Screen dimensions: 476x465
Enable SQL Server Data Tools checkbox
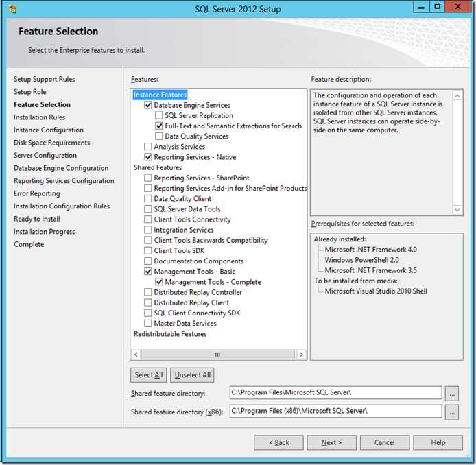pyautogui.click(x=148, y=208)
